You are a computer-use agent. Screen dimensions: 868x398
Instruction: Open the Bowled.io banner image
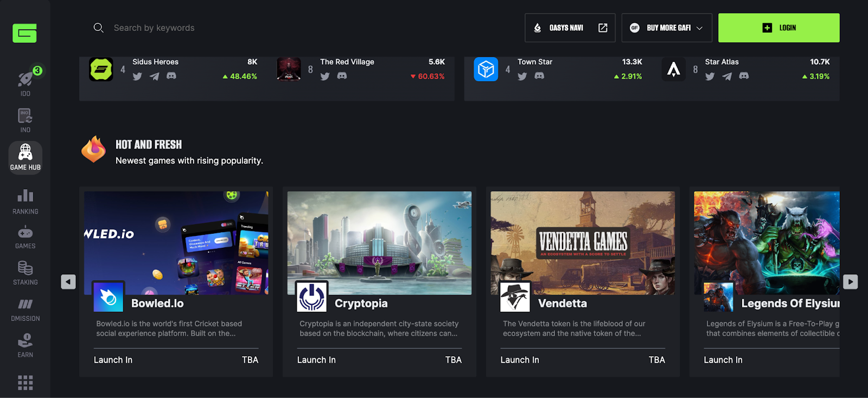point(176,243)
